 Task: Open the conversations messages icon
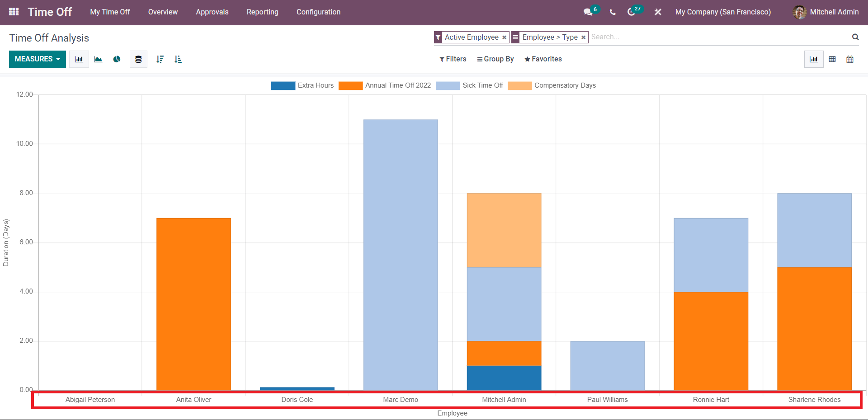(x=588, y=12)
